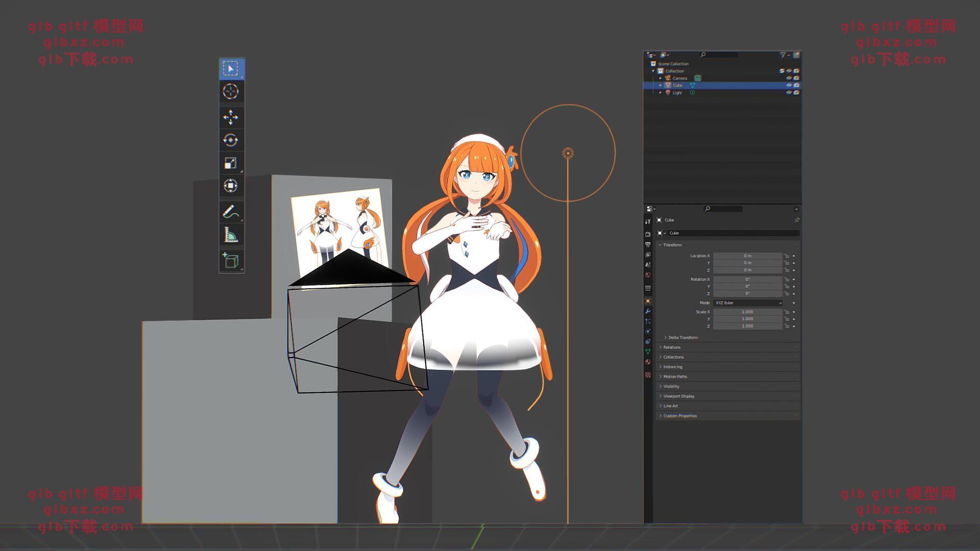
Task: Click the Rotation Z value field
Action: coord(747,293)
